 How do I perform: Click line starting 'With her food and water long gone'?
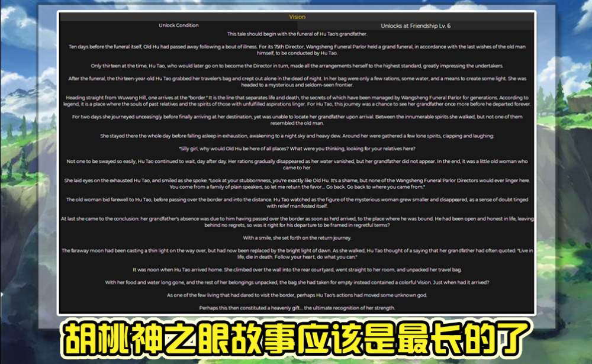[297, 282]
